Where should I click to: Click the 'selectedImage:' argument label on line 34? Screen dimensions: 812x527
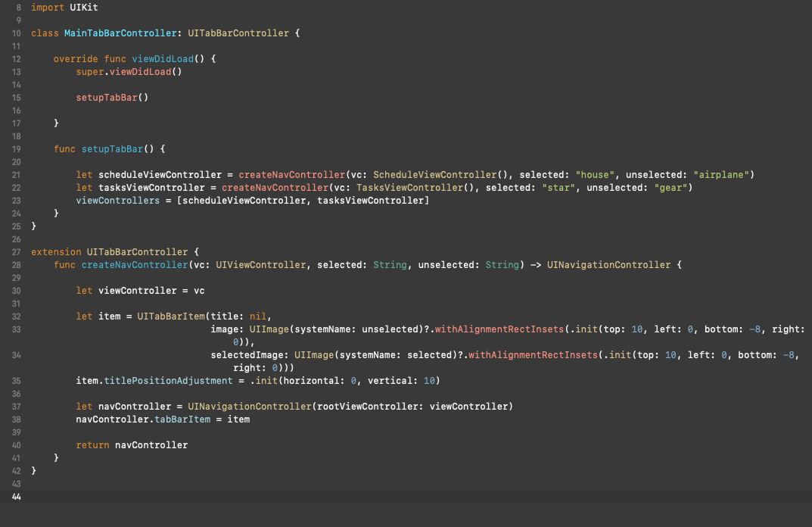point(250,355)
